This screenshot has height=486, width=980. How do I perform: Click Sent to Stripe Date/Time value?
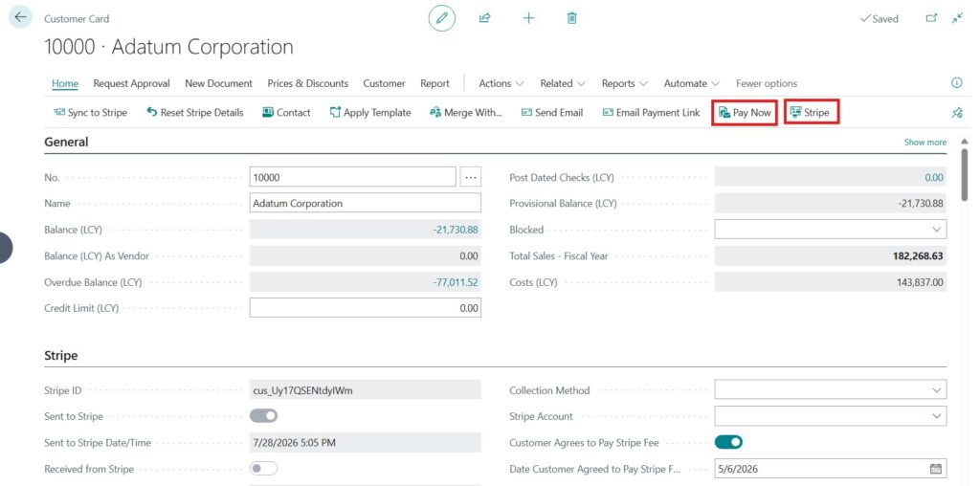point(365,442)
